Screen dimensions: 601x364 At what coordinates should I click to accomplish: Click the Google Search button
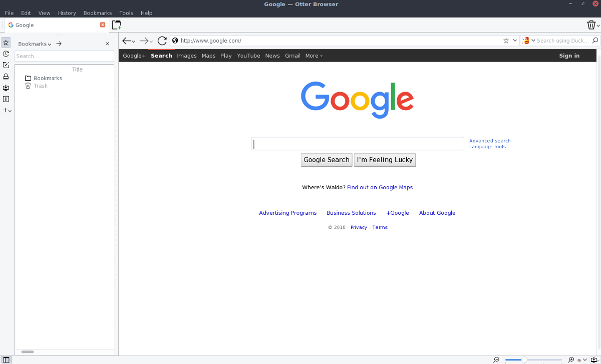coord(327,160)
